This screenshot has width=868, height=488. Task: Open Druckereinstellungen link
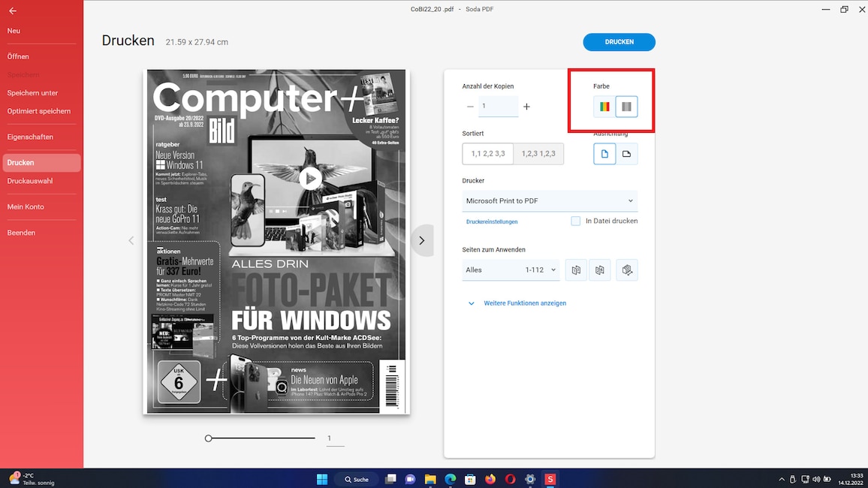click(x=492, y=222)
